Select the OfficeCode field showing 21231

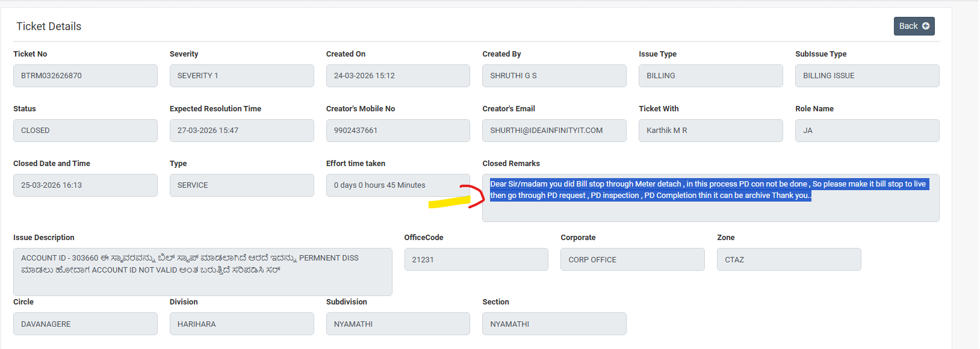click(x=476, y=260)
